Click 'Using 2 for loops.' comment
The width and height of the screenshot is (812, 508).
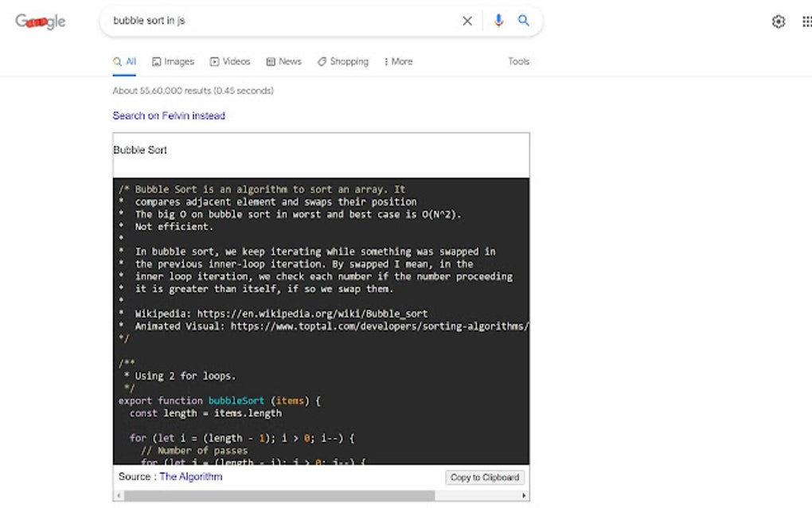(180, 376)
